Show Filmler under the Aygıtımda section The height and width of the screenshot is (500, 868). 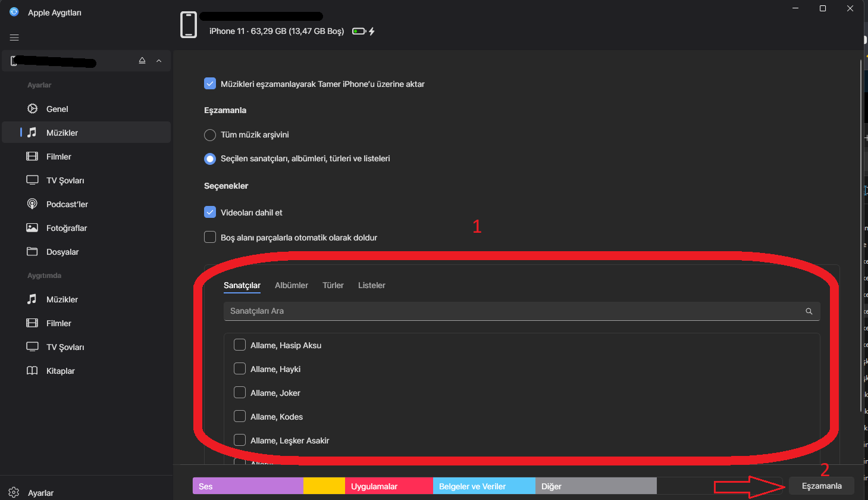point(86,323)
